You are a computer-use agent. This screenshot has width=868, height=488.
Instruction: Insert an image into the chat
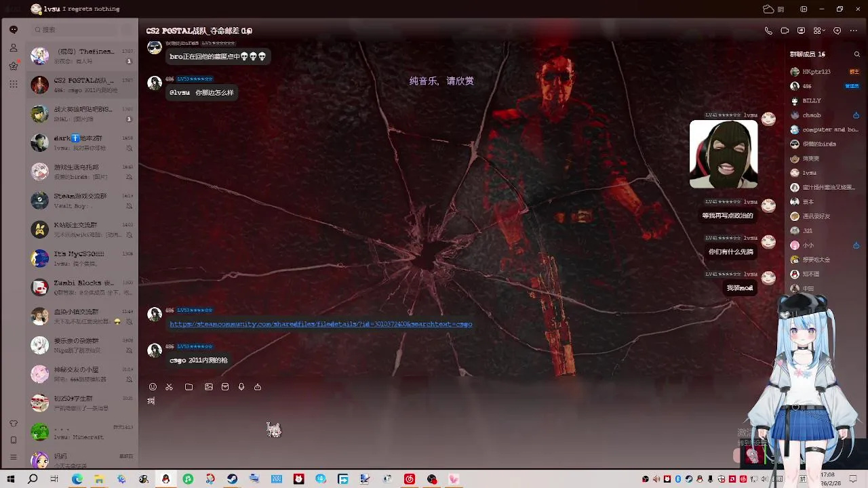[208, 387]
